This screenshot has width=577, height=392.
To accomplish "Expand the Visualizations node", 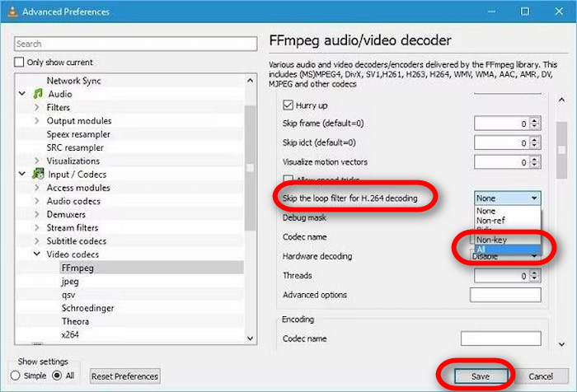I will click(37, 161).
